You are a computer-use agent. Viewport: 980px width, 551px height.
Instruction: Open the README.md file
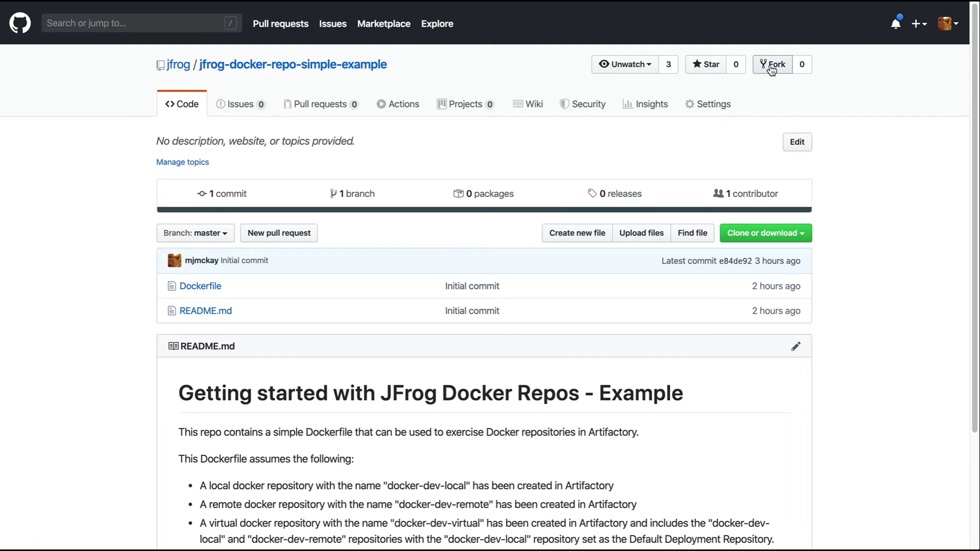pos(205,310)
